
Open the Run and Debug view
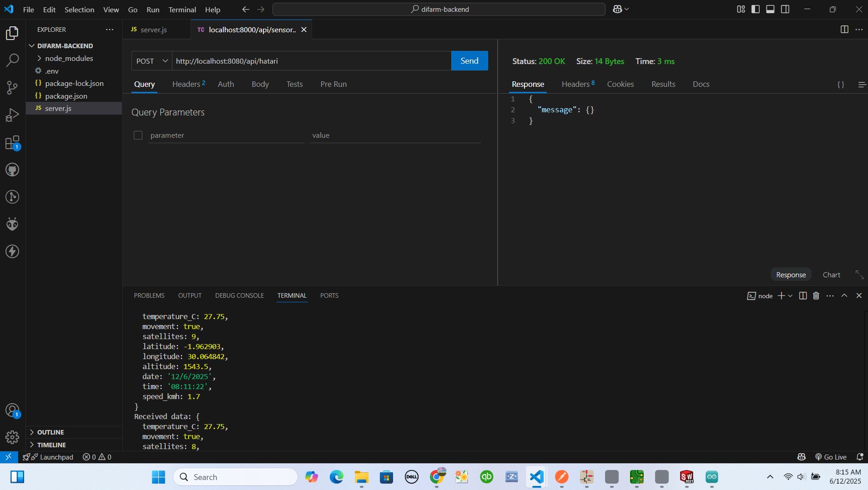(x=12, y=115)
